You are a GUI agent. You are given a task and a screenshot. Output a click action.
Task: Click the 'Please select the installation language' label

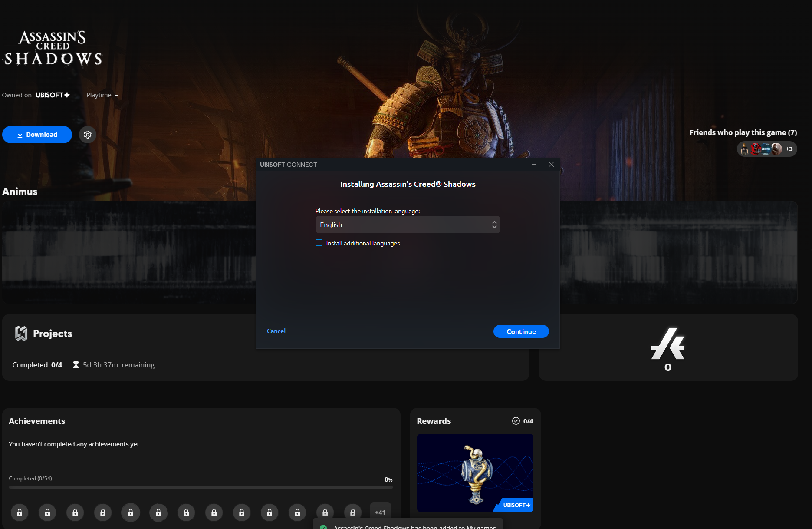[368, 211]
